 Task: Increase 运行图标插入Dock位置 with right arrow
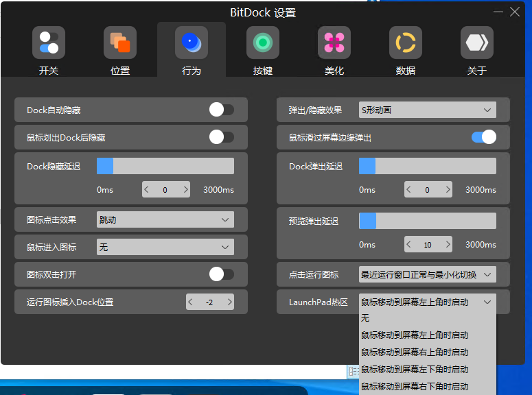pos(230,302)
